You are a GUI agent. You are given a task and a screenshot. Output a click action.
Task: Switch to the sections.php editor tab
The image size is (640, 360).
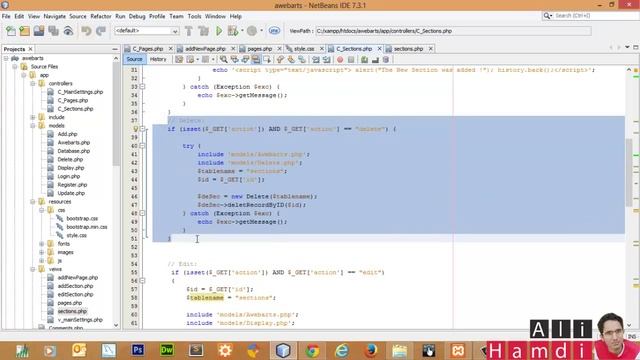[x=408, y=49]
